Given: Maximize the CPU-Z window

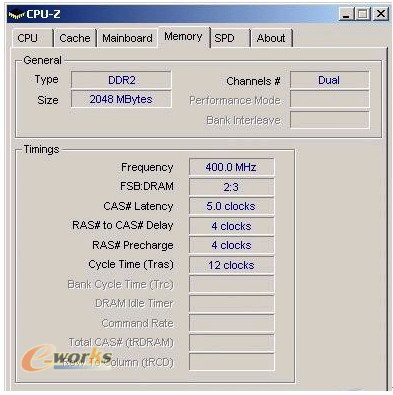Looking at the screenshot, I should [363, 14].
